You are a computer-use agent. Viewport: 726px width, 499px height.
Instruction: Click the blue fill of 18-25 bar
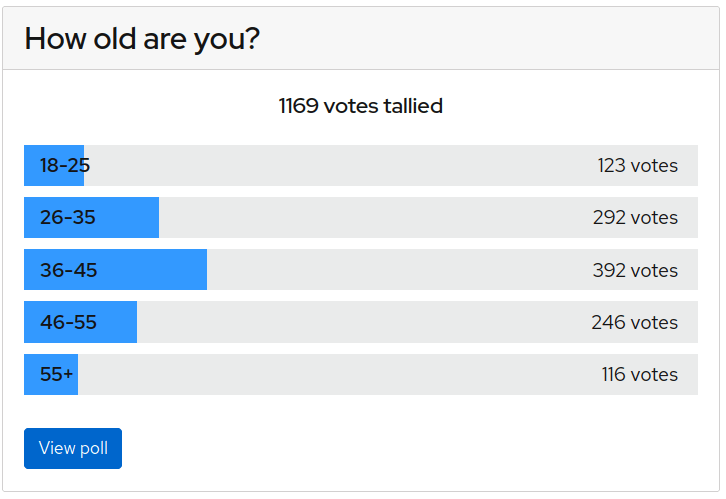click(54, 165)
